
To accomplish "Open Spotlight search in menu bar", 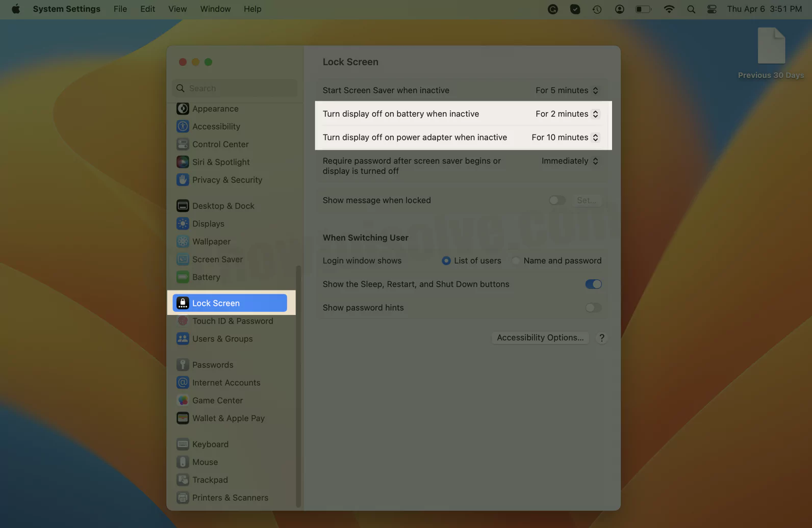I will (691, 9).
